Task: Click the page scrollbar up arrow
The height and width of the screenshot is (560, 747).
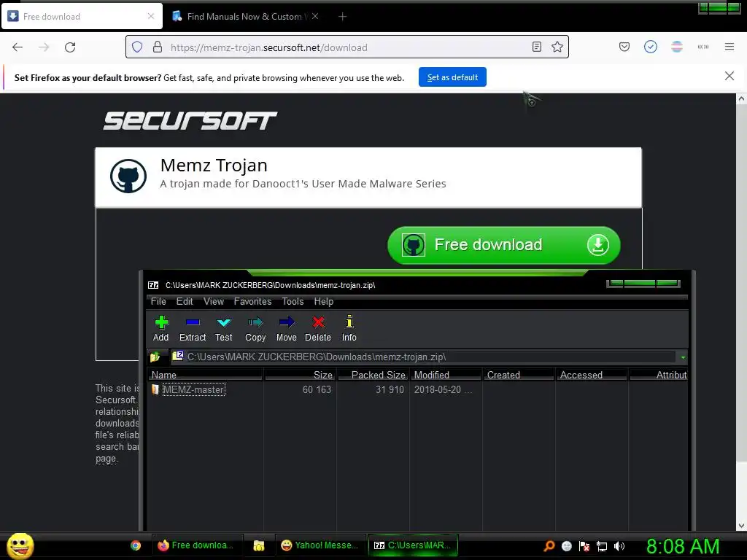Action: point(741,98)
